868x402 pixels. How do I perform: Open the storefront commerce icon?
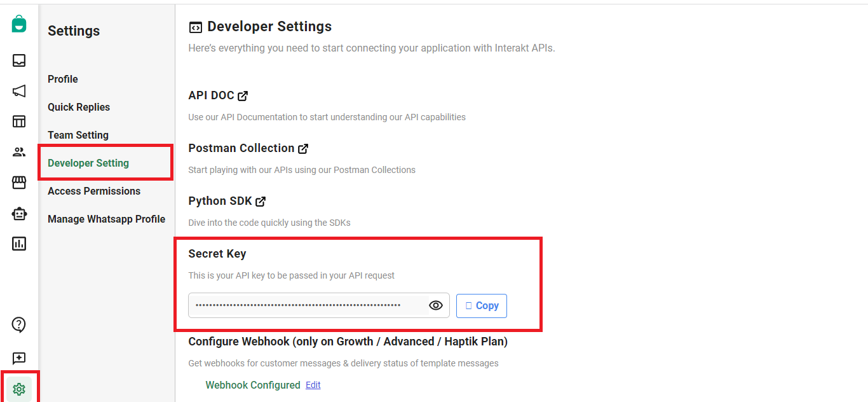tap(19, 183)
